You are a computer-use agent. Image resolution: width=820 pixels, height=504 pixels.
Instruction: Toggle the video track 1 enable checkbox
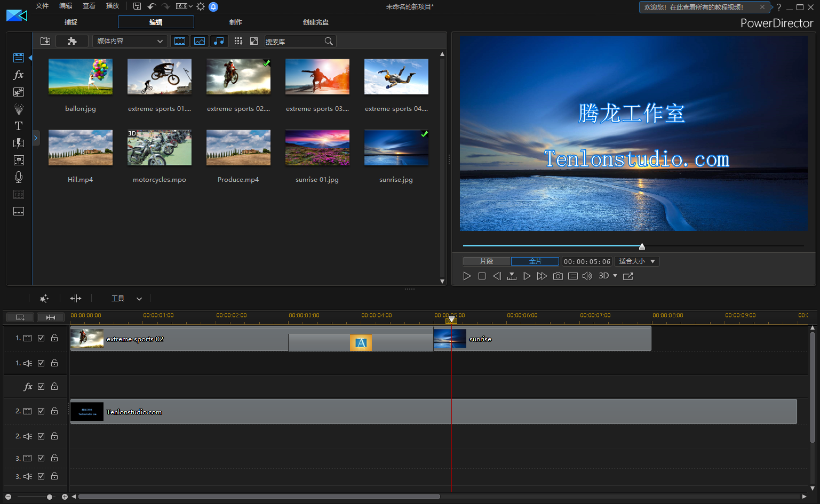(x=41, y=338)
